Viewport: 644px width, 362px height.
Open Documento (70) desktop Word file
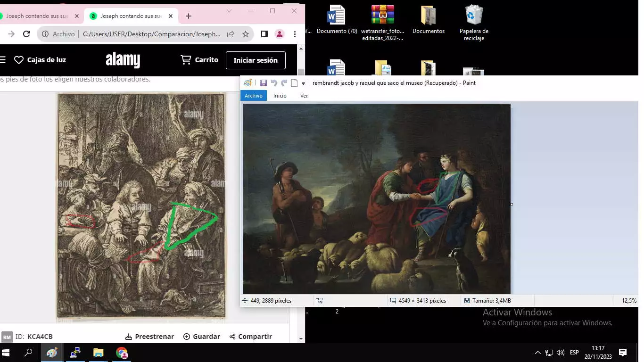point(337,20)
